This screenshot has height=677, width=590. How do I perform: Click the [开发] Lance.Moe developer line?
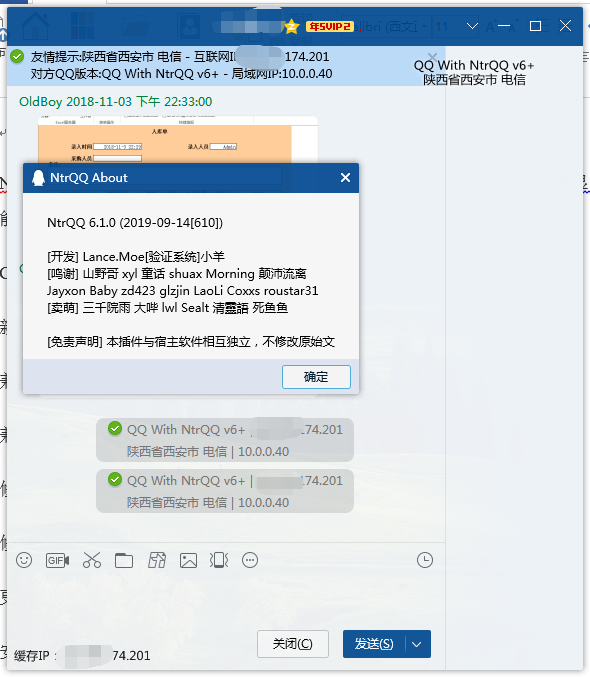coord(136,257)
